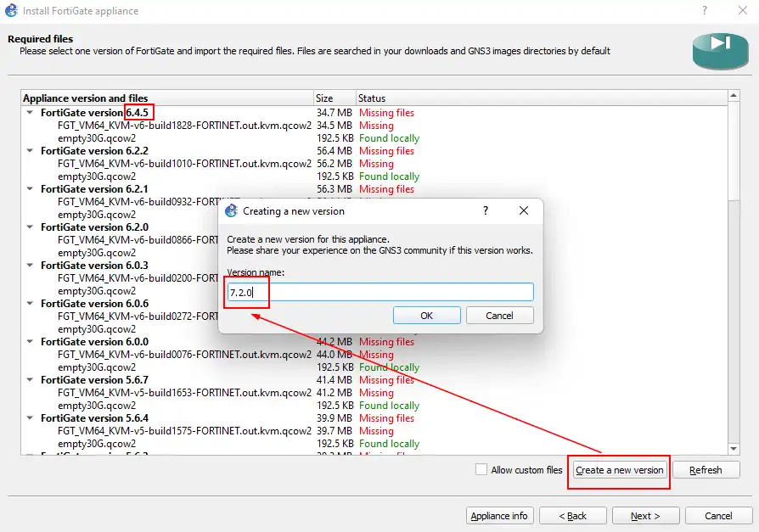Click the Refresh button
Viewport: 759px width, 532px height.
[x=706, y=470]
